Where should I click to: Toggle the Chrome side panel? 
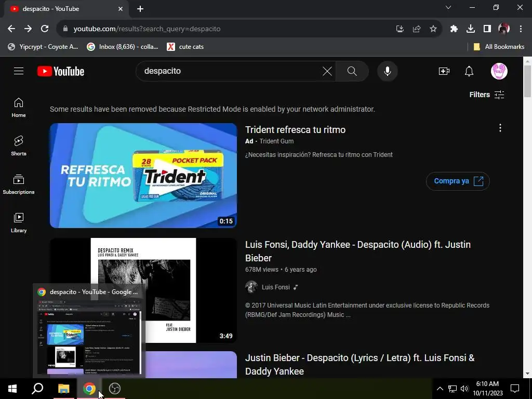tap(487, 29)
